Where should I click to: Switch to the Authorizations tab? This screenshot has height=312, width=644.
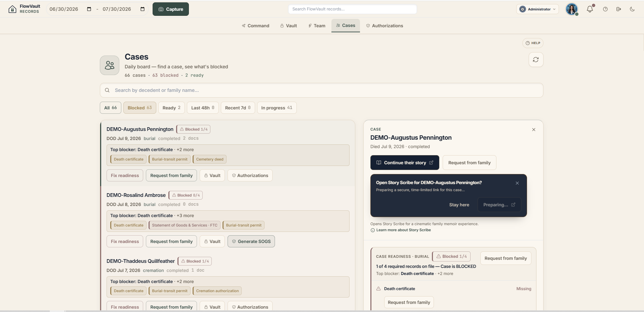tap(385, 26)
